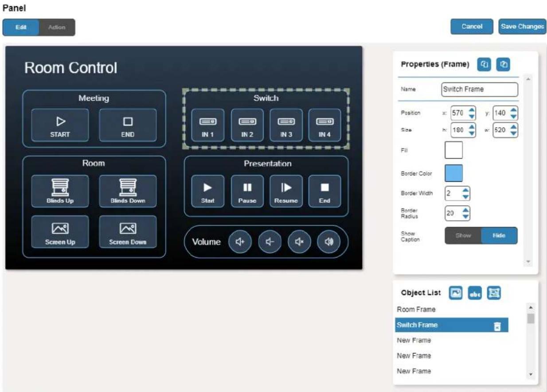Click the speaker with sound waves icon
547x392 pixels.
tap(328, 242)
